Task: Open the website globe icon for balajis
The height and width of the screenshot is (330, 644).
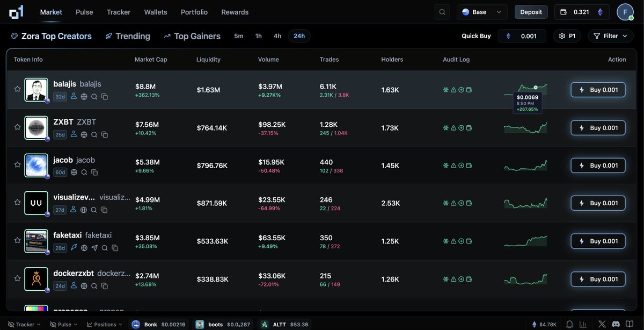Action: [x=84, y=97]
